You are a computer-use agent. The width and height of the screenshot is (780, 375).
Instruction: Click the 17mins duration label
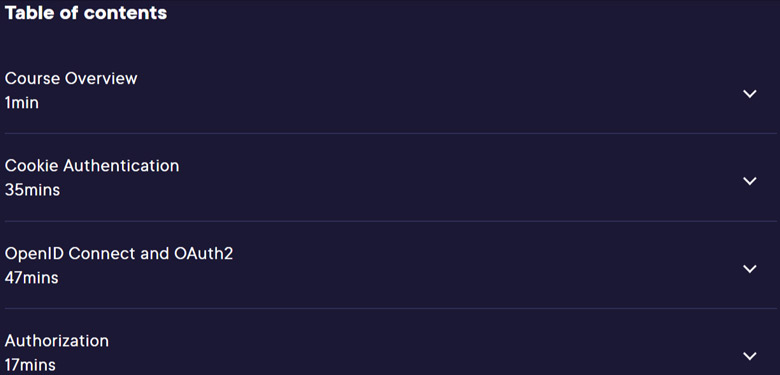coord(30,365)
